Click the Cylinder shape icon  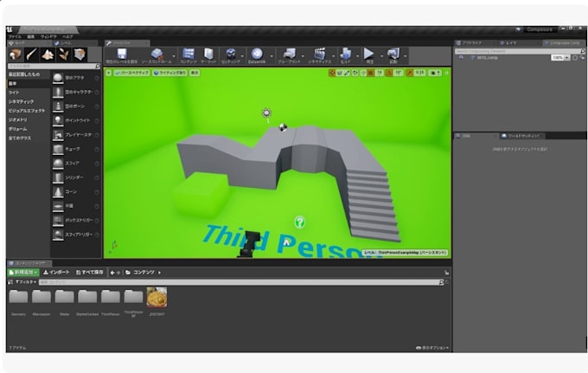tap(58, 177)
